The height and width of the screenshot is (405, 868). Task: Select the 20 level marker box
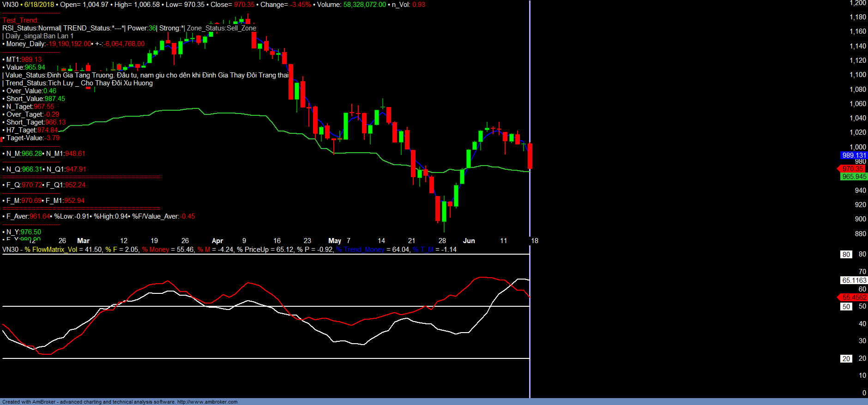pos(846,359)
